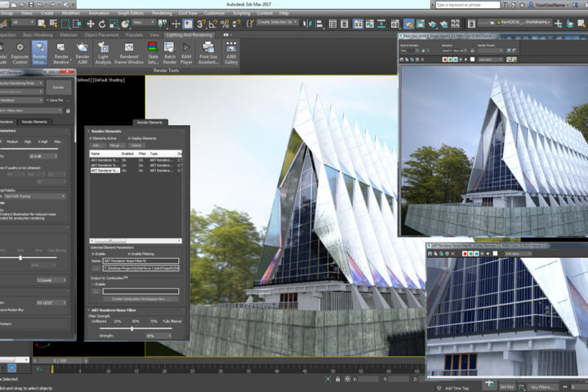This screenshot has width=588, height=392.
Task: Open the Print Size Assistant
Action: [208, 53]
